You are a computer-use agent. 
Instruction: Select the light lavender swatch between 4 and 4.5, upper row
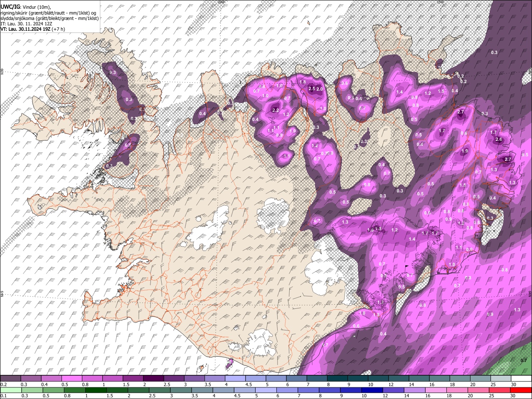[x=235, y=379]
